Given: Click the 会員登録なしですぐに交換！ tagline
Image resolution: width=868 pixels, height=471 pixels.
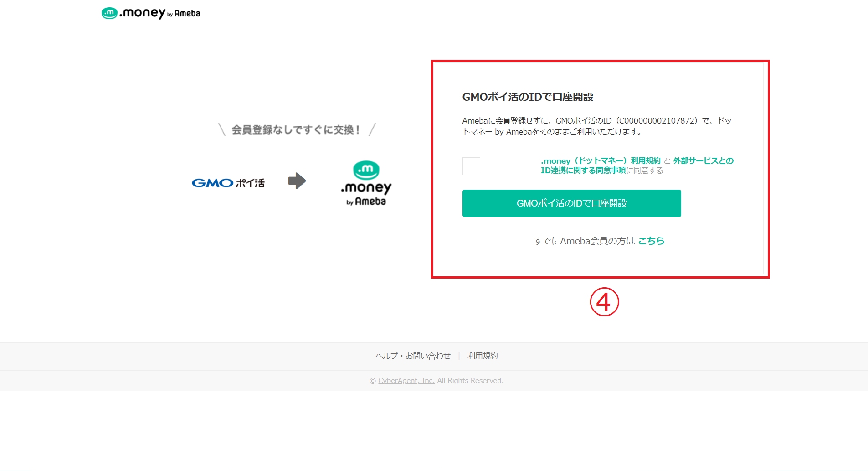Looking at the screenshot, I should [296, 129].
